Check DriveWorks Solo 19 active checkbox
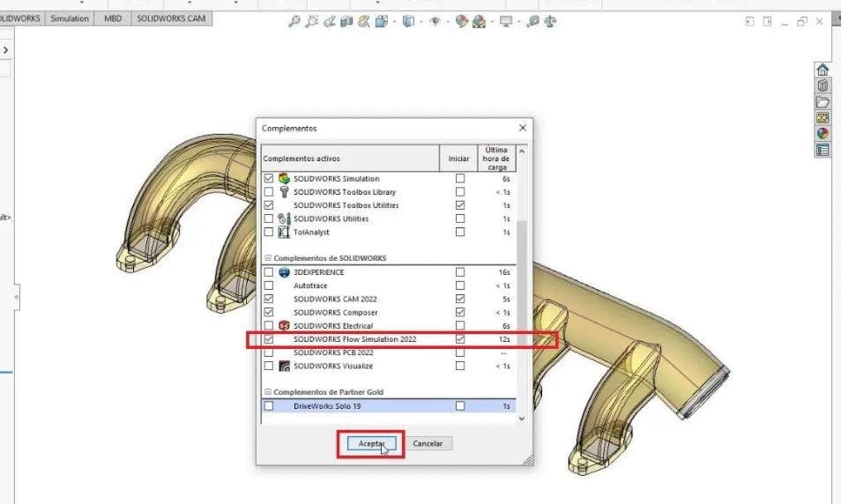 269,406
